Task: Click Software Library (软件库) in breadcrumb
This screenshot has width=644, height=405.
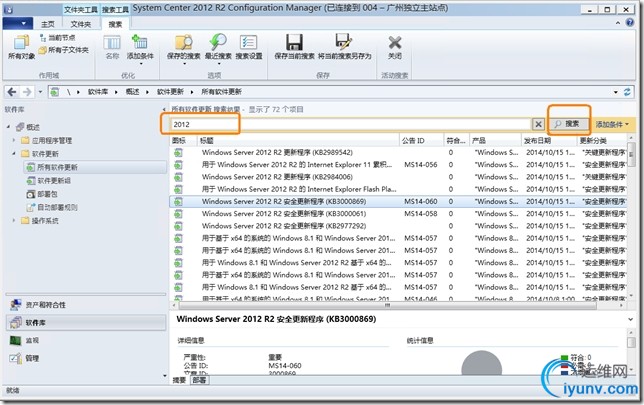Action: (x=98, y=92)
